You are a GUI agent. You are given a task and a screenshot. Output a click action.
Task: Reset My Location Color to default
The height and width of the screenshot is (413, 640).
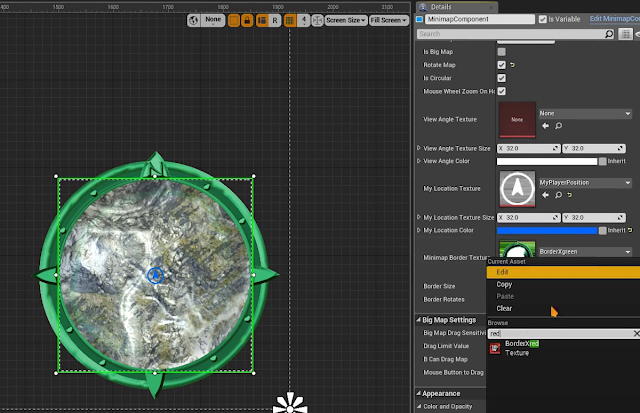tap(630, 230)
